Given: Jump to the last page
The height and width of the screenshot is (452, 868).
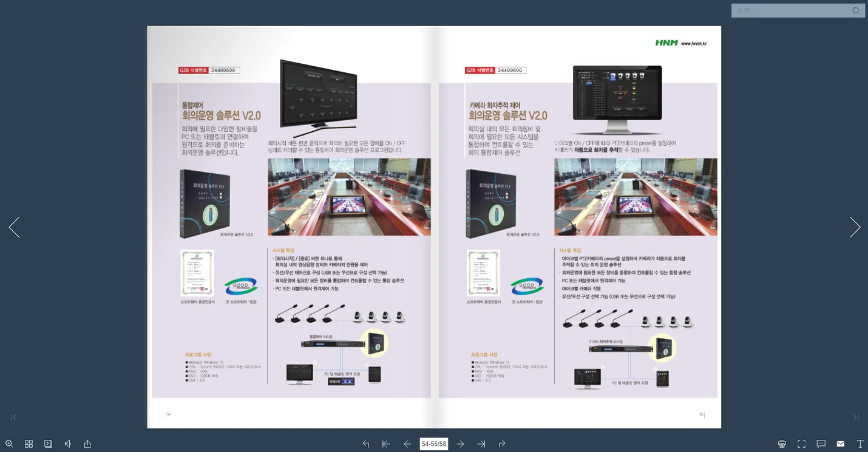Looking at the screenshot, I should pos(481,444).
